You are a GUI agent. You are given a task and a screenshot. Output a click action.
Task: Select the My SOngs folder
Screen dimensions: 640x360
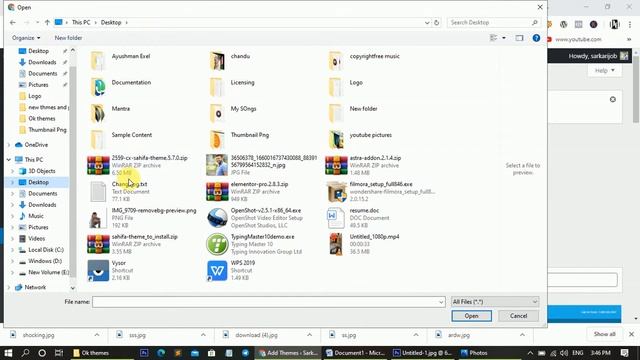coord(233,113)
